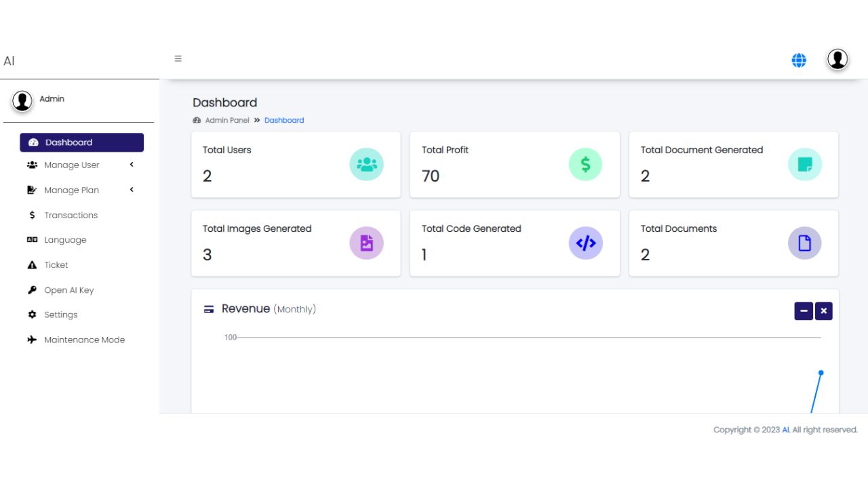Collapse the Revenue chart with minus button
868x488 pixels.
point(804,311)
